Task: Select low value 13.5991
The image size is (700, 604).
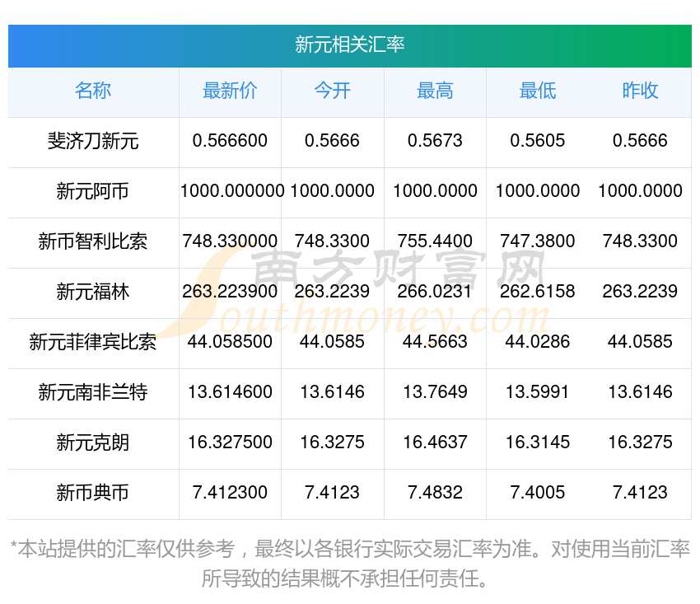Action: coord(538,392)
